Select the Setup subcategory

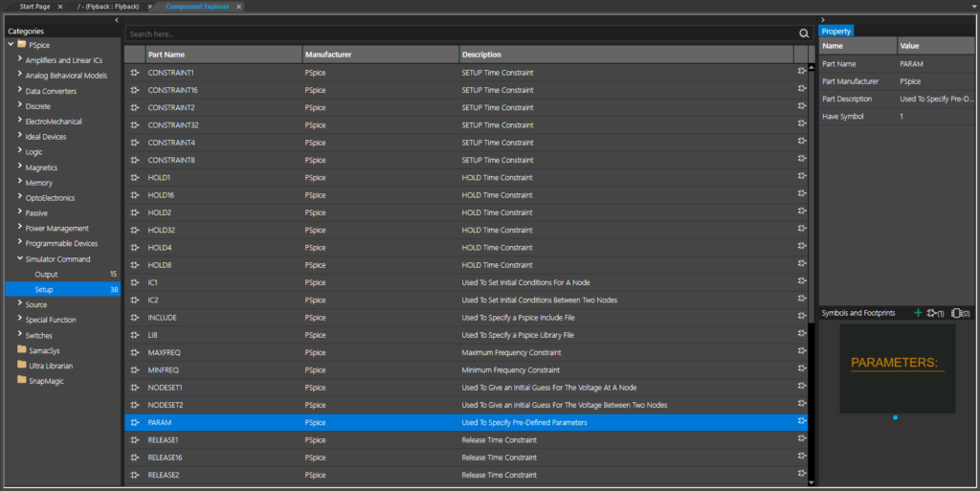62,289
